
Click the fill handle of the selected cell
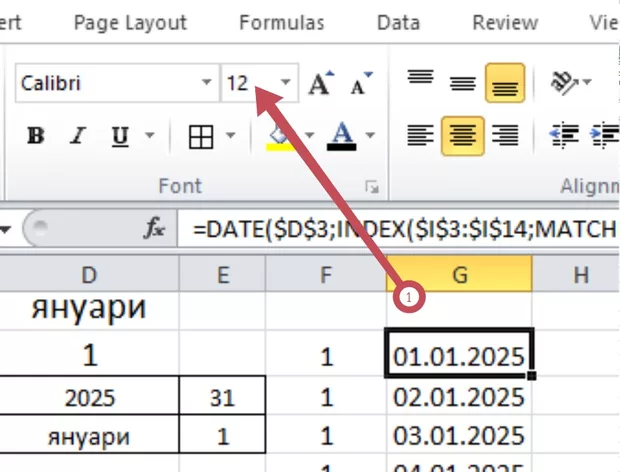pos(532,376)
